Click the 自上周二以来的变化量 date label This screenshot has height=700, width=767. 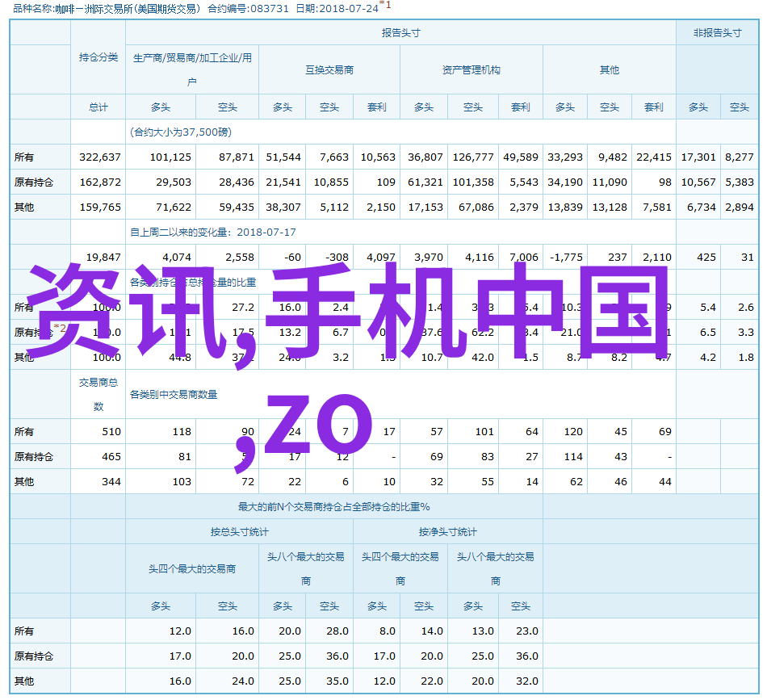click(x=213, y=232)
